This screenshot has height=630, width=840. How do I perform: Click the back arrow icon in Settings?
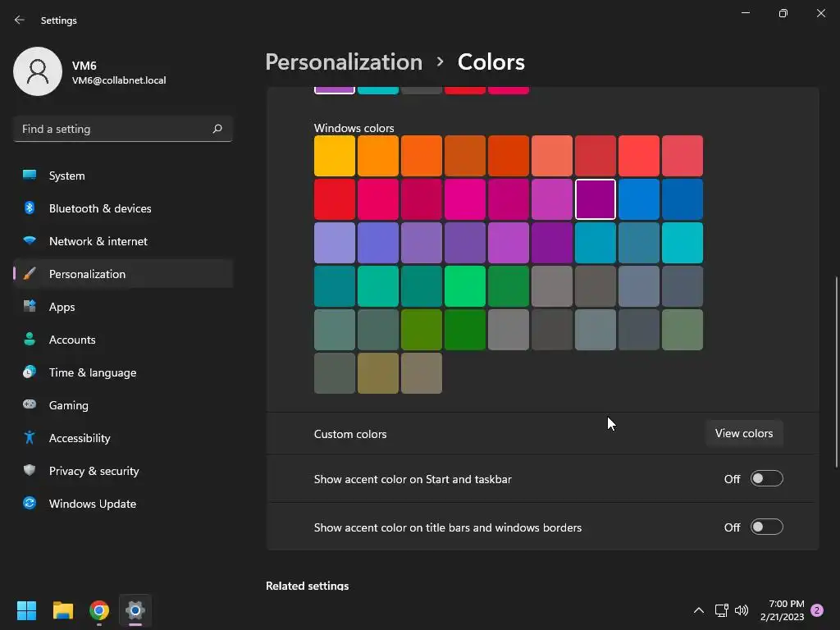(20, 20)
